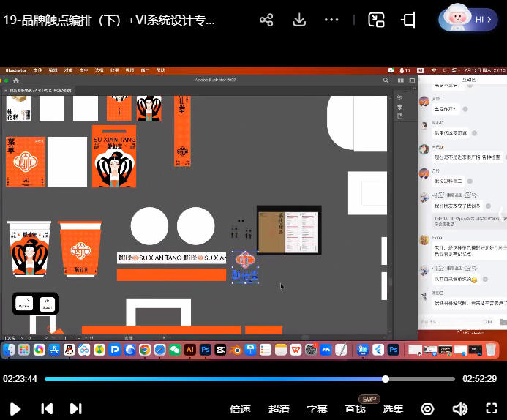The image size is (507, 420).
Task: Enter fullscreen mode
Action: pyautogui.click(x=492, y=409)
